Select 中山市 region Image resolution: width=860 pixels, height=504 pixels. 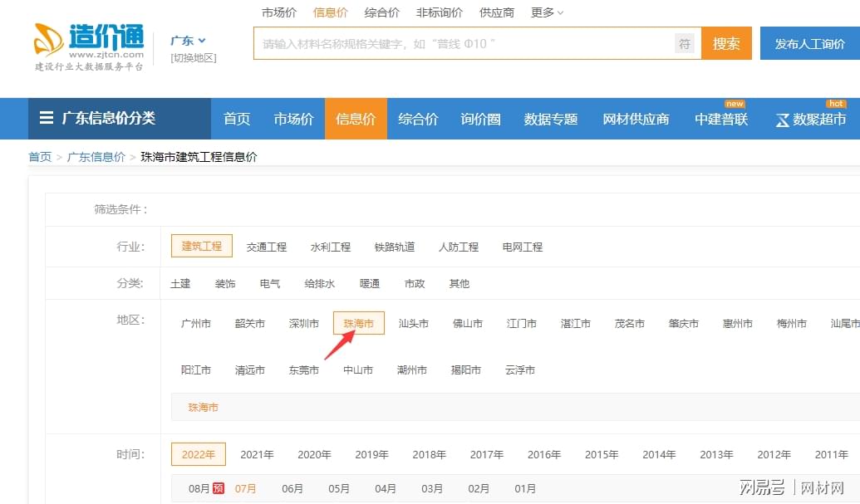point(357,370)
